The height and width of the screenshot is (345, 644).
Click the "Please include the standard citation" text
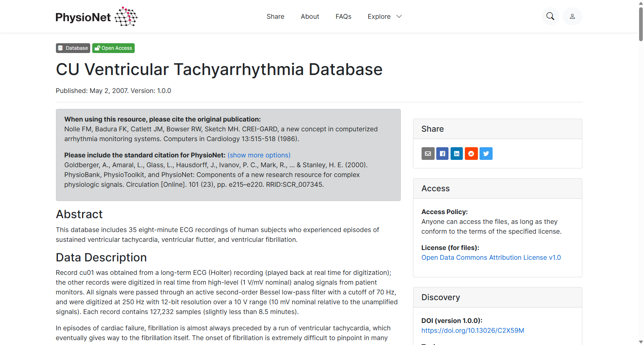tap(145, 155)
